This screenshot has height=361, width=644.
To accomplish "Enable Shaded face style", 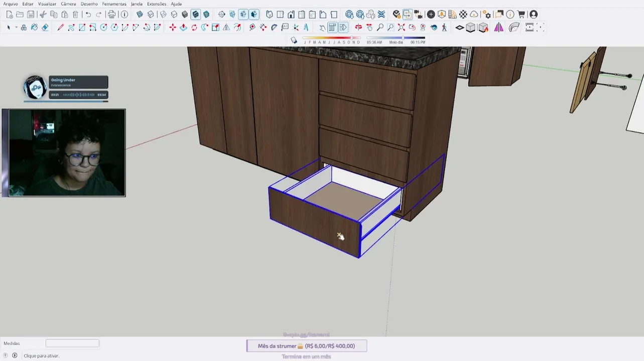I will pyautogui.click(x=185, y=15).
